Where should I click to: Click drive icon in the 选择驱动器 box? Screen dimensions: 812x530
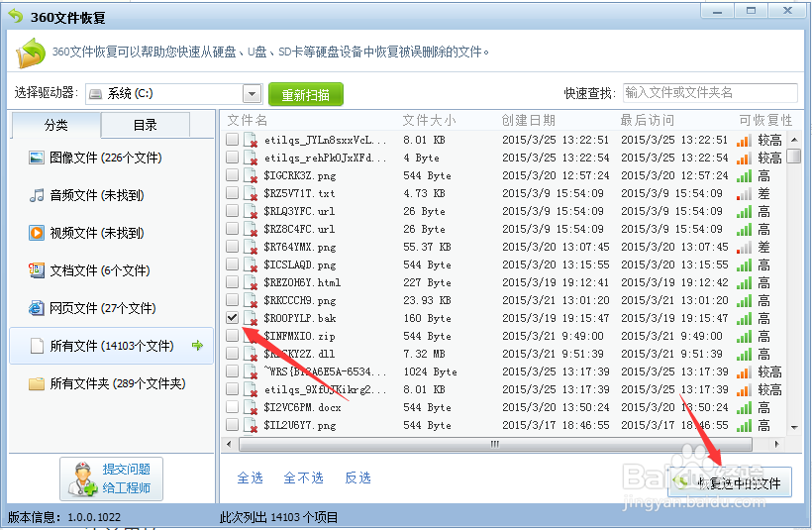point(95,94)
